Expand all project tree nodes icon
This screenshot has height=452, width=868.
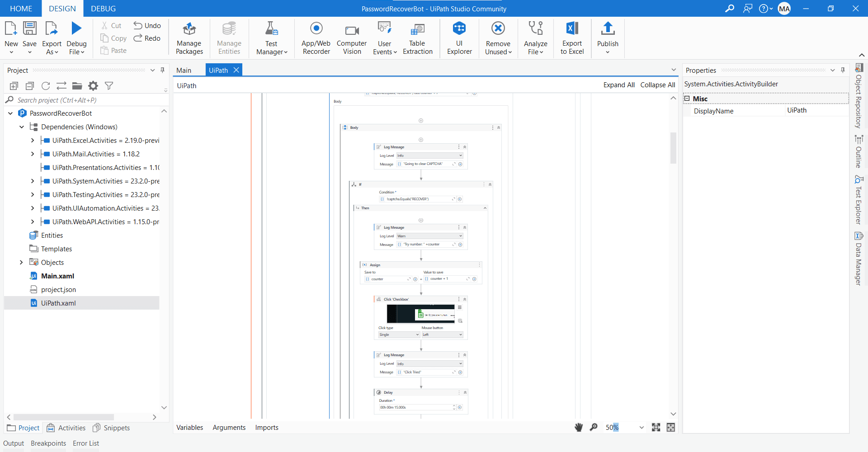click(x=14, y=86)
